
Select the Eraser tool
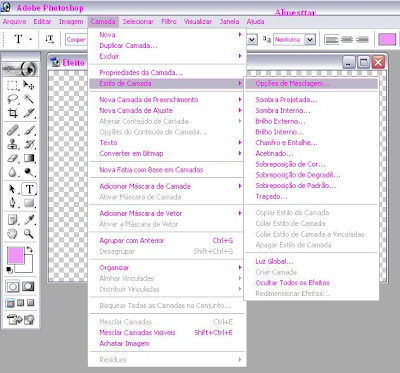13,158
